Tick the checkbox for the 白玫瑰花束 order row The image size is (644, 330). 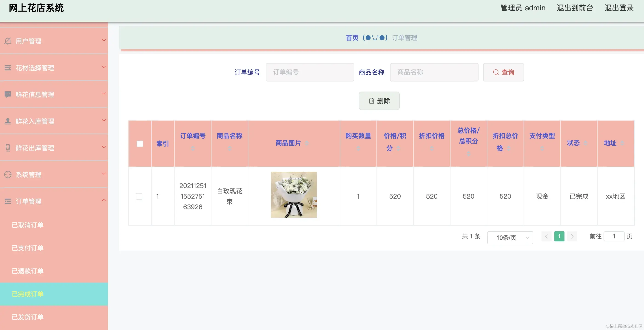139,197
